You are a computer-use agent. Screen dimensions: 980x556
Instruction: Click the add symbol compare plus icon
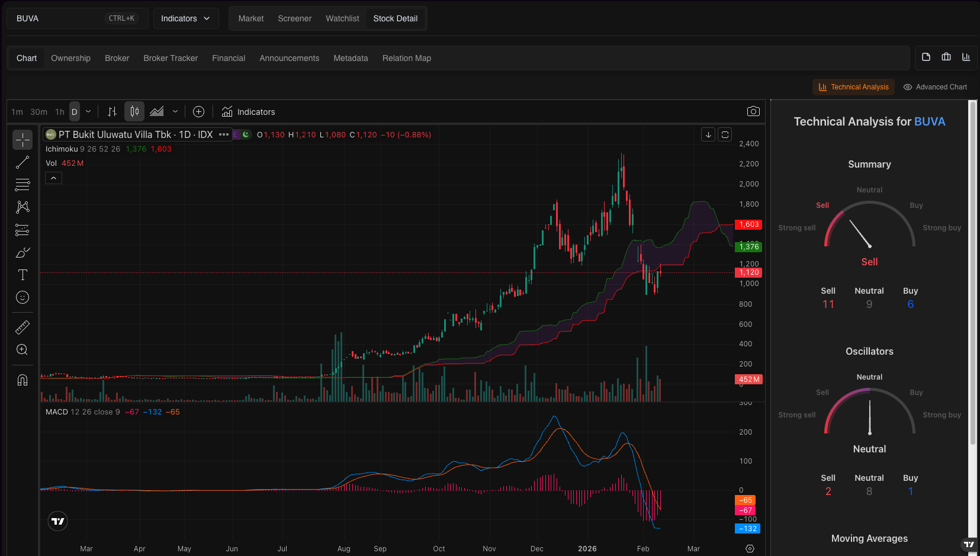click(199, 112)
